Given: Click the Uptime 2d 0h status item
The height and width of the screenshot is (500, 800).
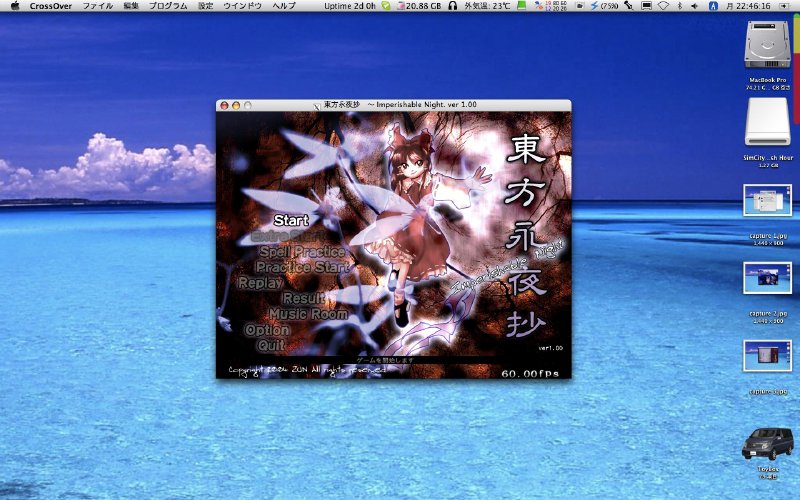Looking at the screenshot, I should [x=350, y=6].
